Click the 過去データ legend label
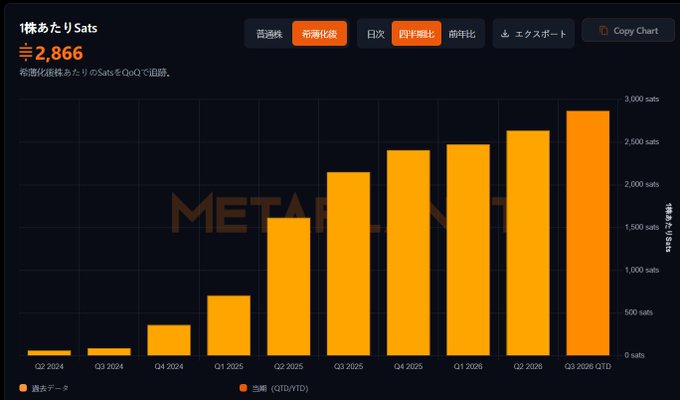This screenshot has width=680, height=400. [x=50, y=388]
